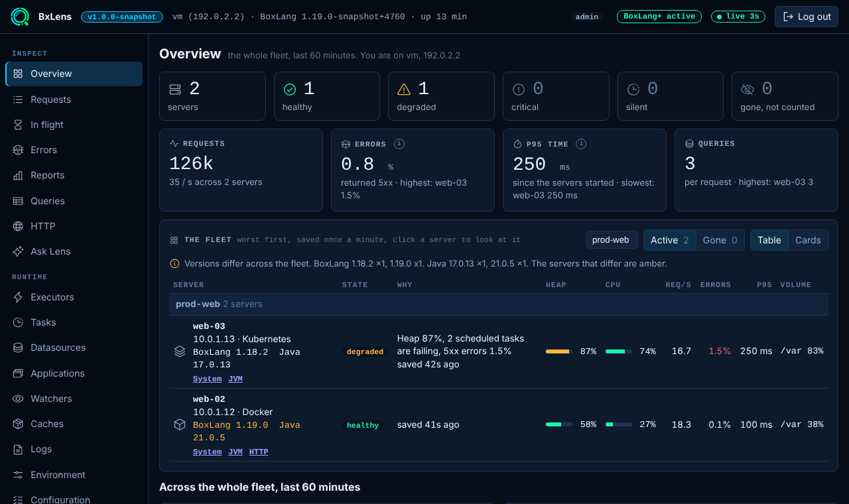Open the Watchers page

(74, 399)
